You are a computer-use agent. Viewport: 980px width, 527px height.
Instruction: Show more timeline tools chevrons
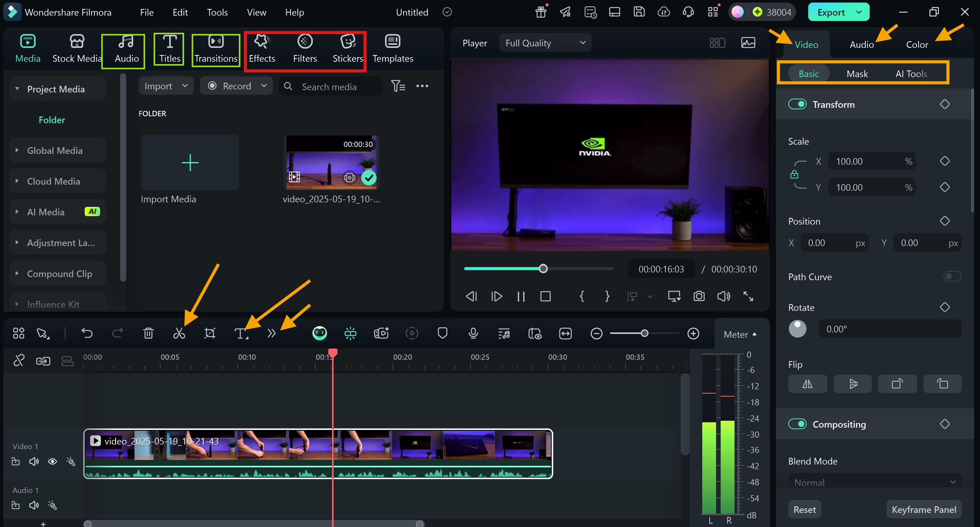[x=271, y=334]
